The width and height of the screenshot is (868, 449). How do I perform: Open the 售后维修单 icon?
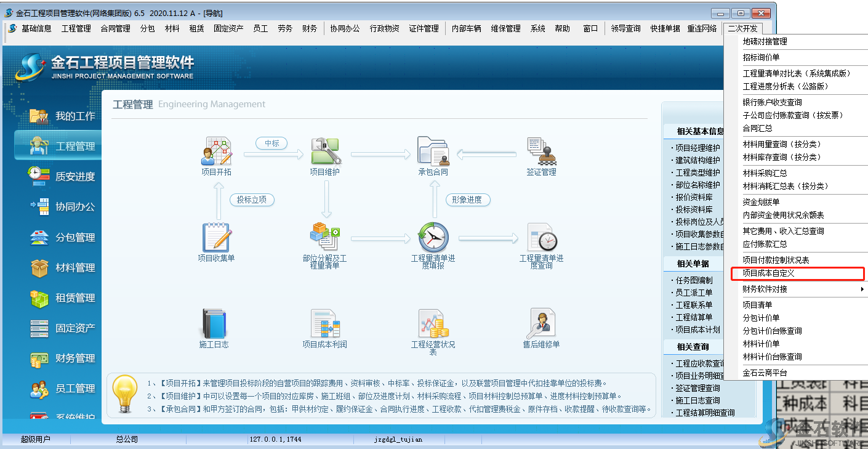coord(541,323)
